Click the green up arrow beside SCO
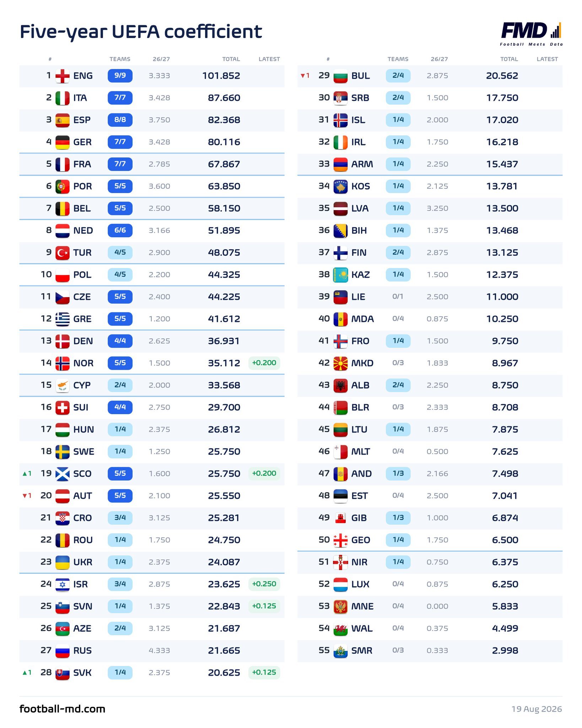The height and width of the screenshot is (728, 582). tap(25, 474)
